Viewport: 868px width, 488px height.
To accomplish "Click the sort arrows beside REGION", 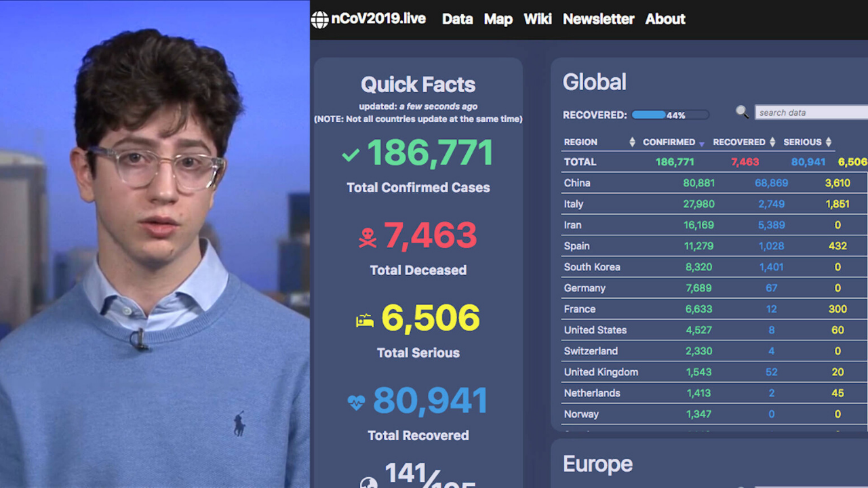I will click(632, 142).
